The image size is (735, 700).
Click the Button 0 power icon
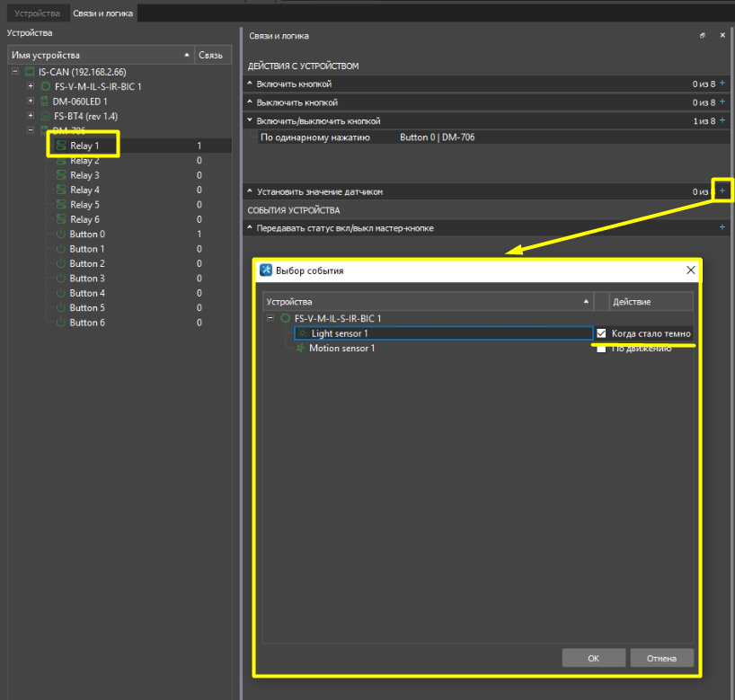60,235
